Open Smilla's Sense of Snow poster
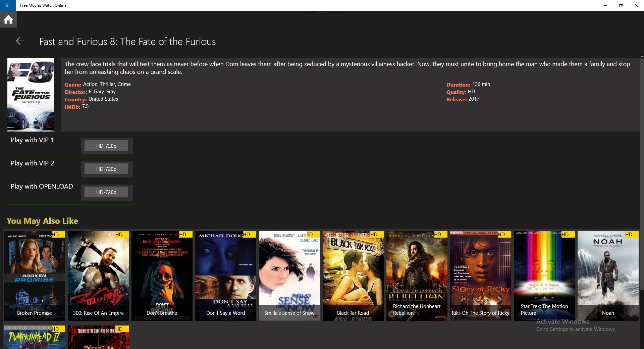Viewport: 644px width, 349px height. (x=289, y=276)
